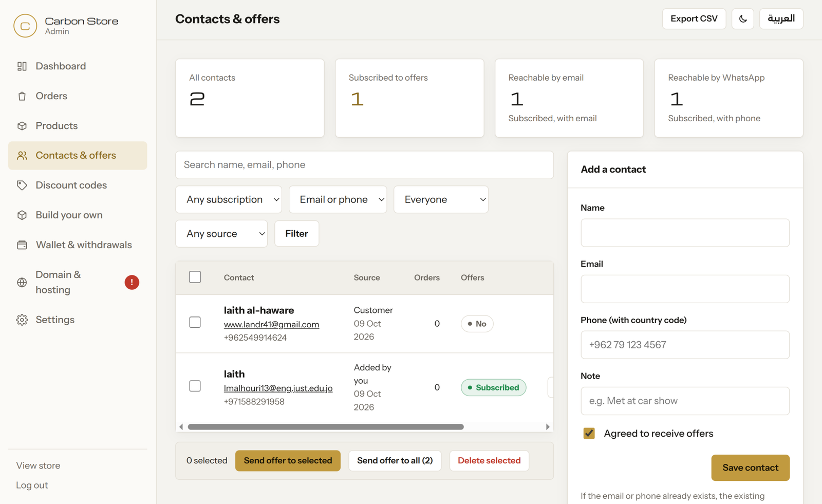The width and height of the screenshot is (822, 504).
Task: Click the table scroll-left arrow
Action: pos(181,427)
